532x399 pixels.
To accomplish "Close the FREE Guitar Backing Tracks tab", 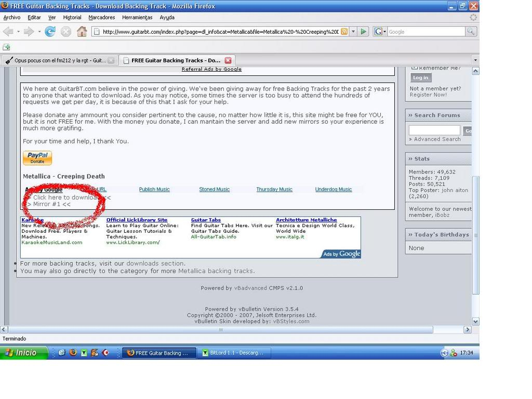I will coord(228,60).
